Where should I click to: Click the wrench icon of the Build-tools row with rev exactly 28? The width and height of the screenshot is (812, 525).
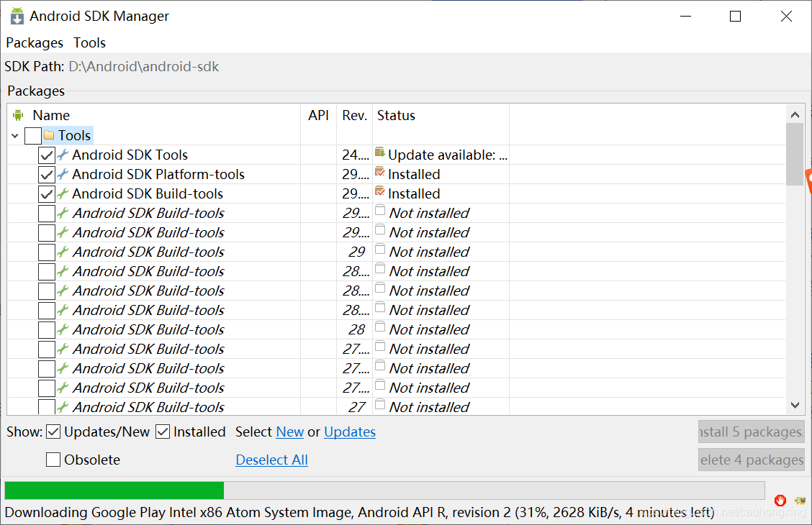point(63,329)
